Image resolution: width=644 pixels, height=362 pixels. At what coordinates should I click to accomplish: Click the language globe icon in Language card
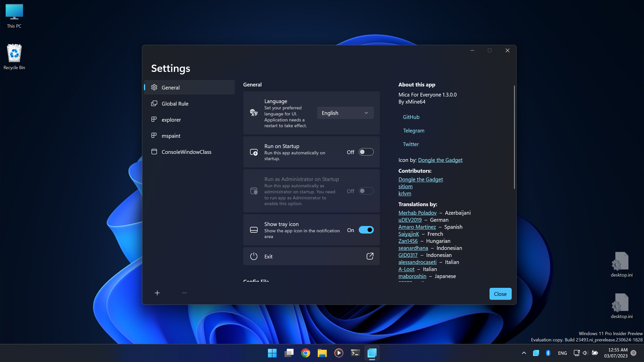click(x=253, y=113)
